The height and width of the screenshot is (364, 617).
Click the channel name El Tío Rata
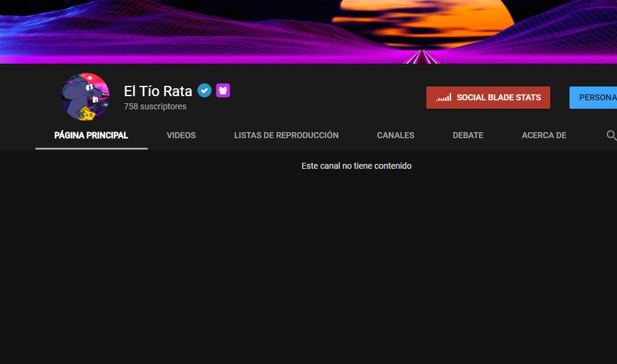pyautogui.click(x=158, y=91)
